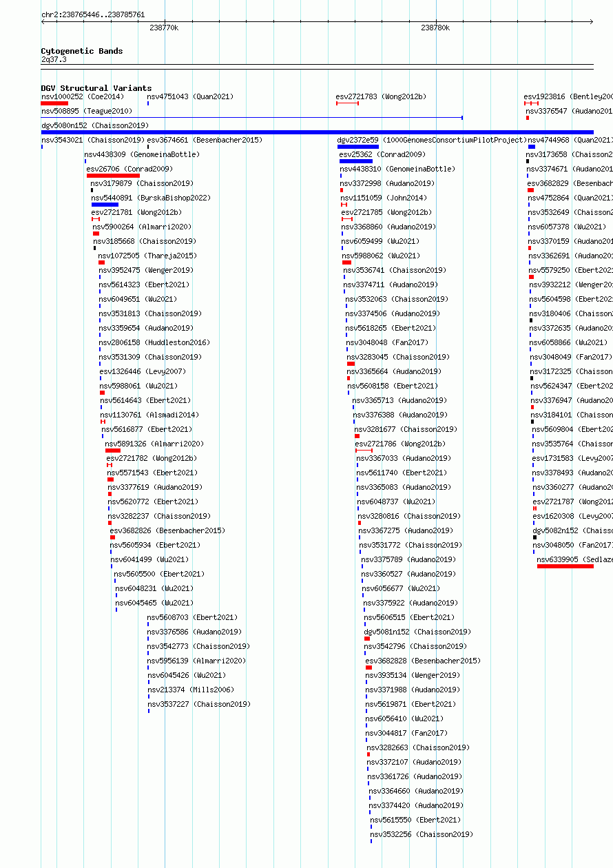Select nsv3532256 (Chaisson2019) label
This screenshot has height=868, width=613.
[x=422, y=835]
